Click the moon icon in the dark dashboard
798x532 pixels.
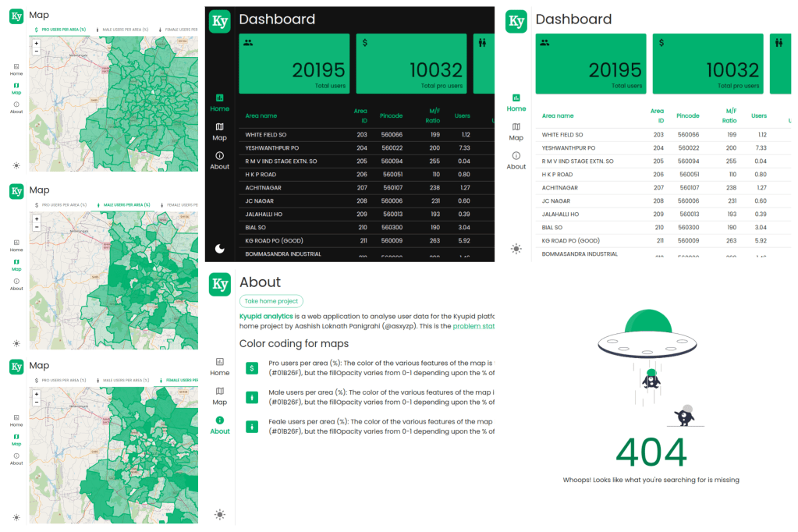(x=220, y=248)
